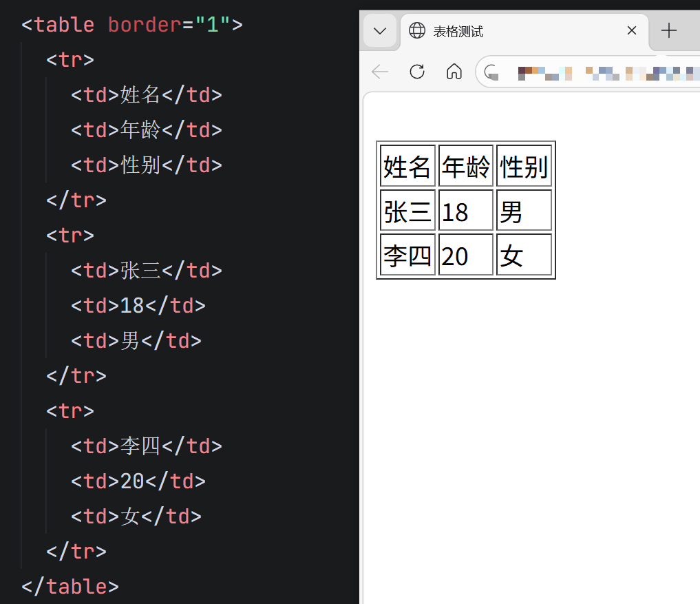Close the 表格测试 tab
Image resolution: width=700 pixels, height=604 pixels.
coord(632,30)
